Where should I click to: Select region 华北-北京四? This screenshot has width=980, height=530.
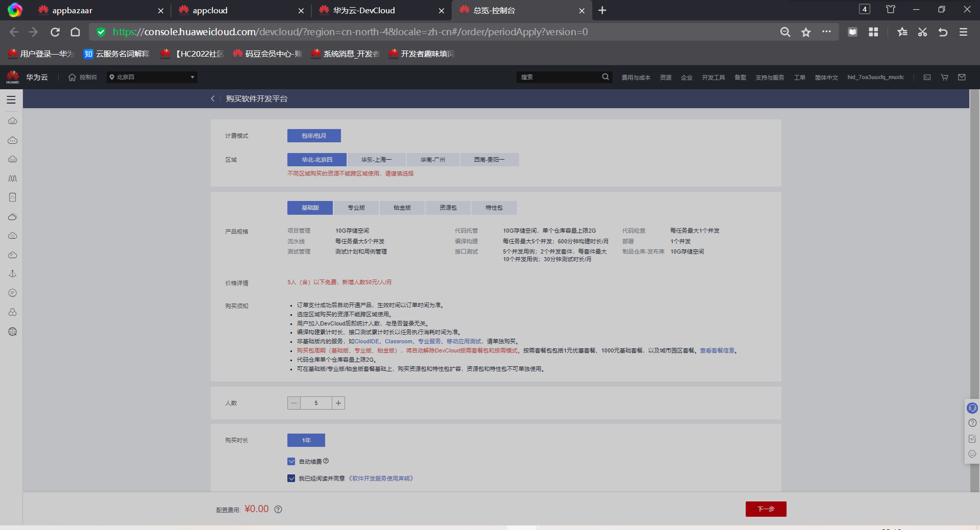(x=316, y=160)
